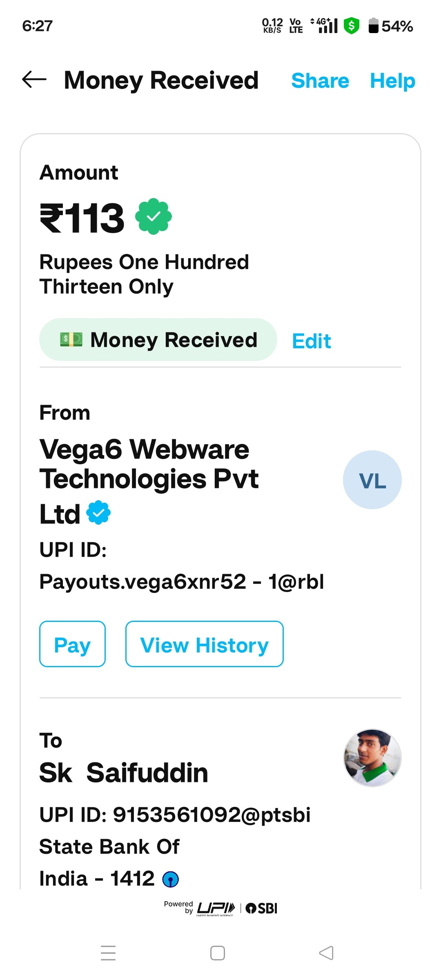Tap the State Bank of India logo icon
The image size is (441, 980).
coord(170,879)
